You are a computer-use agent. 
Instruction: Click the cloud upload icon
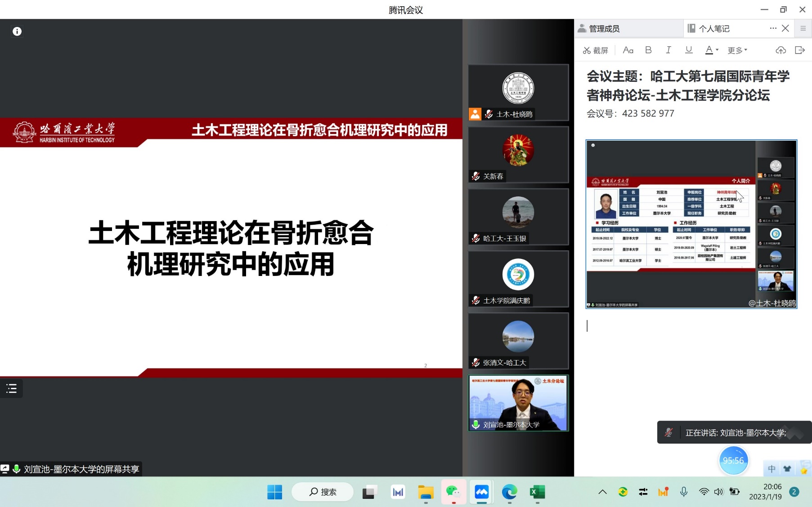pyautogui.click(x=781, y=50)
